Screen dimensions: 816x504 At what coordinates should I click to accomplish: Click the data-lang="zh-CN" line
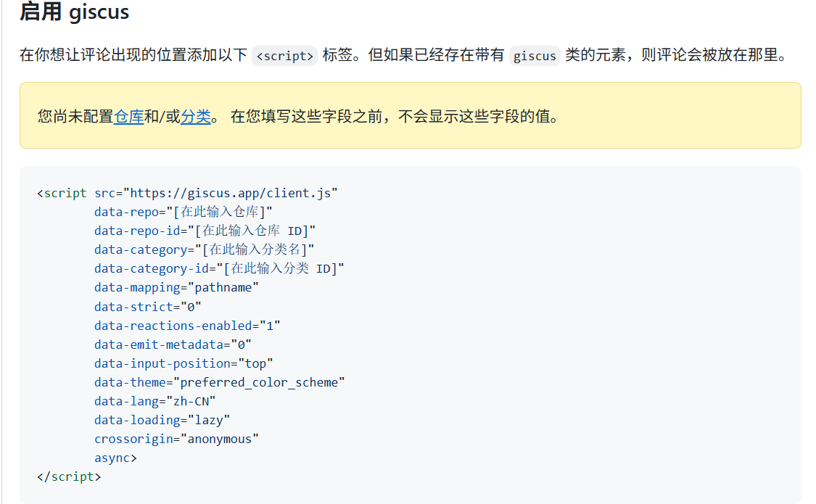pos(154,401)
